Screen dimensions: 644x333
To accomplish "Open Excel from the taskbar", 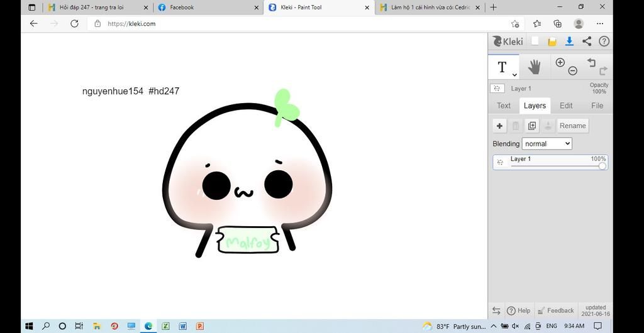I will pos(165,327).
